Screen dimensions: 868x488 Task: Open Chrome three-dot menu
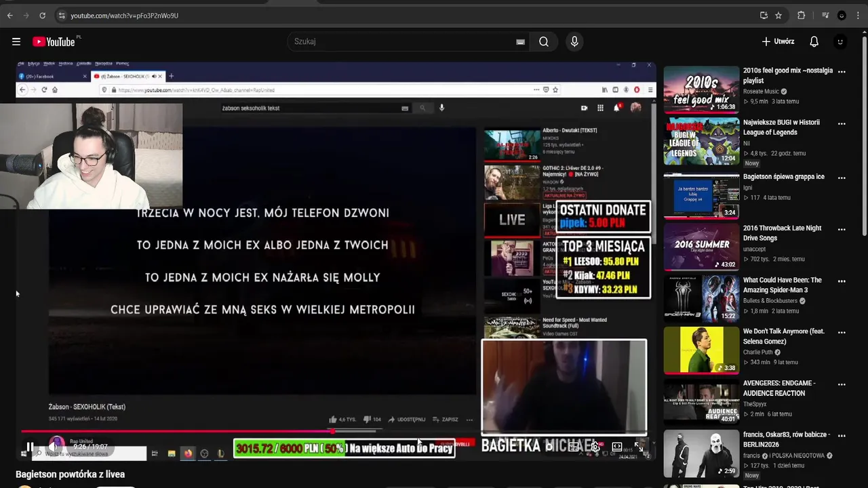click(858, 15)
